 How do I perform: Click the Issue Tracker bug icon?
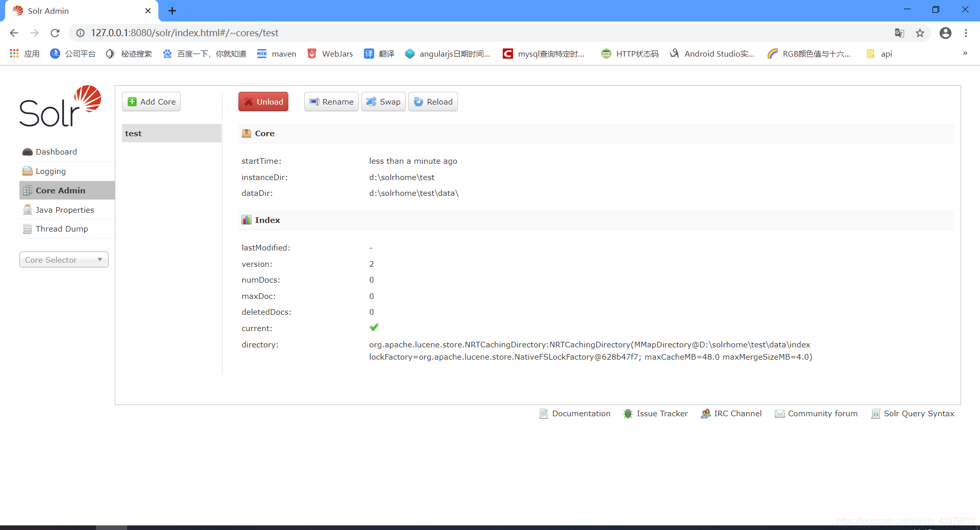pos(628,414)
